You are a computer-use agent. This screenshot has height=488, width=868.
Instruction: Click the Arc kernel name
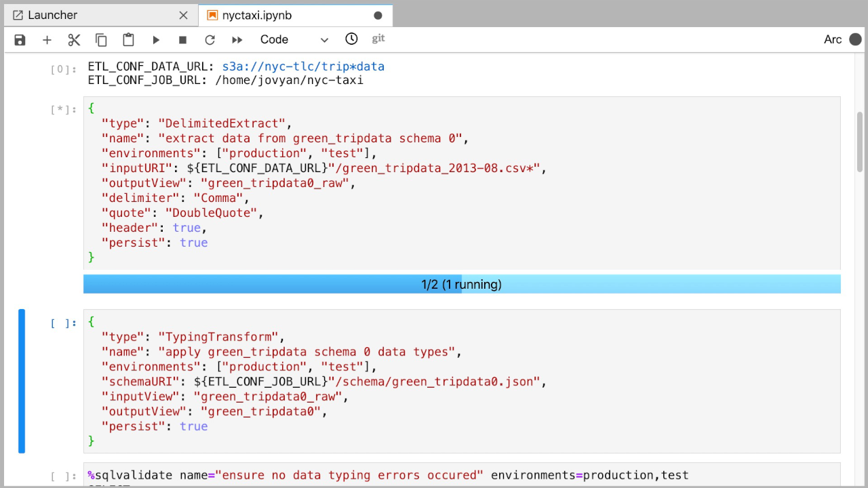(833, 39)
